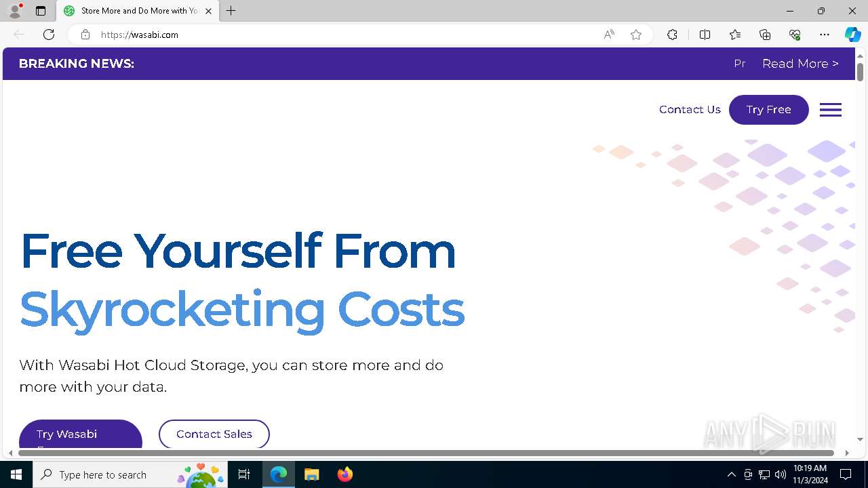Open the Windows Start menu

click(x=16, y=474)
